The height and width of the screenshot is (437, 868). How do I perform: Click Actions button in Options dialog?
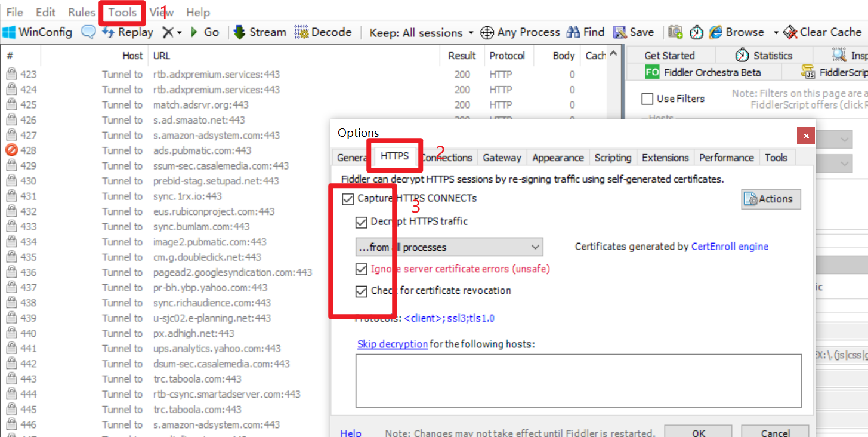(771, 199)
